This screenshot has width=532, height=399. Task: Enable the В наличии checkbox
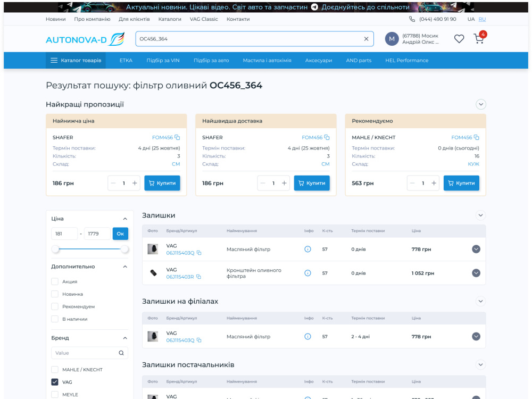point(55,319)
